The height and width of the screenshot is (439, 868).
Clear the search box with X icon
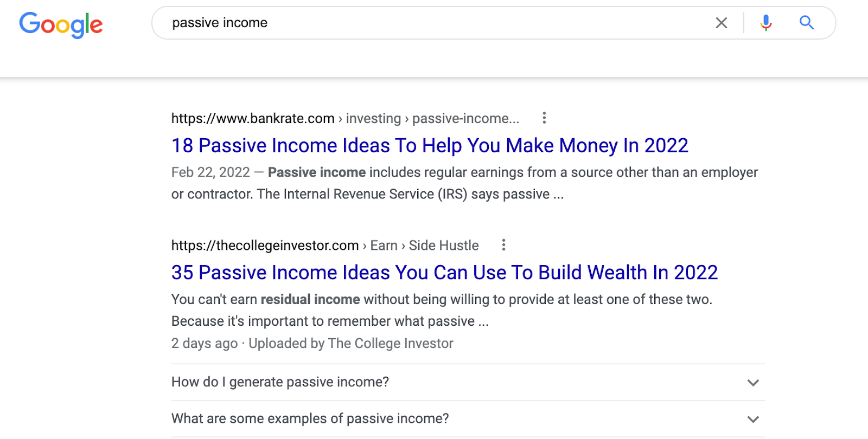(721, 23)
